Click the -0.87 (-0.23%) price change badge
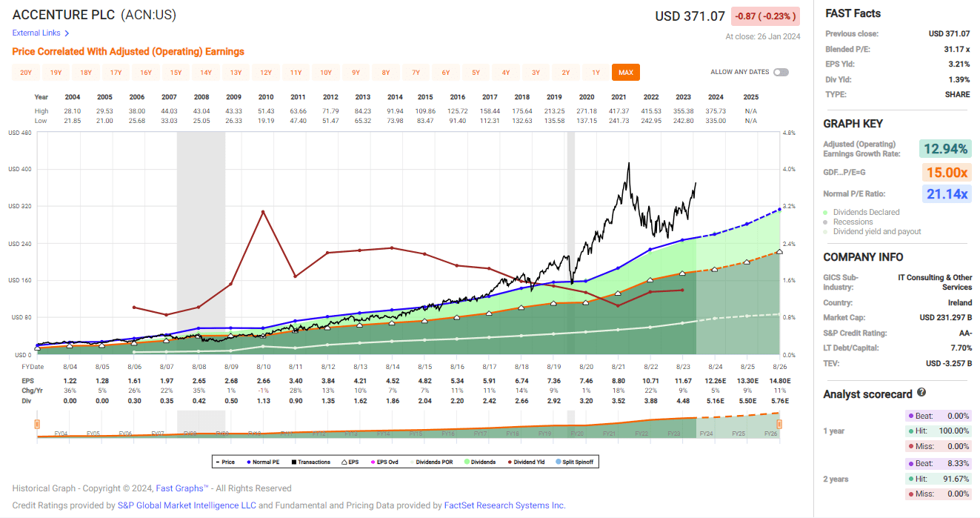This screenshot has width=980, height=518. tap(765, 16)
